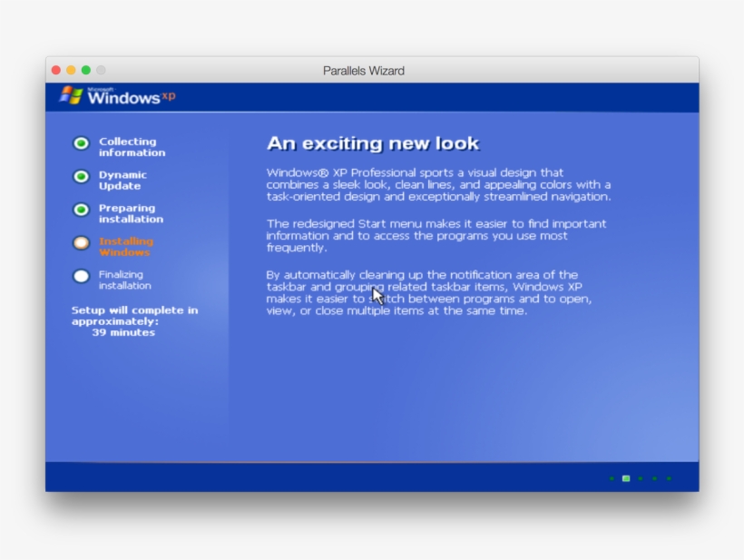Click the paragraph starting 'Windows® XP Professional sports'
Image resolution: width=744 pixels, height=560 pixels.
click(438, 184)
